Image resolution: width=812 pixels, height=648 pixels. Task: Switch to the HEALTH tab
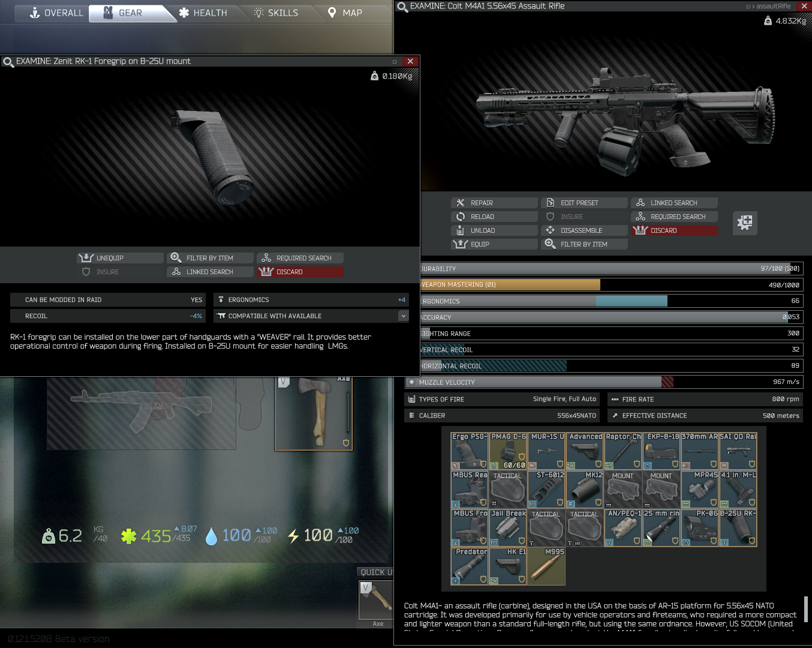click(x=203, y=13)
